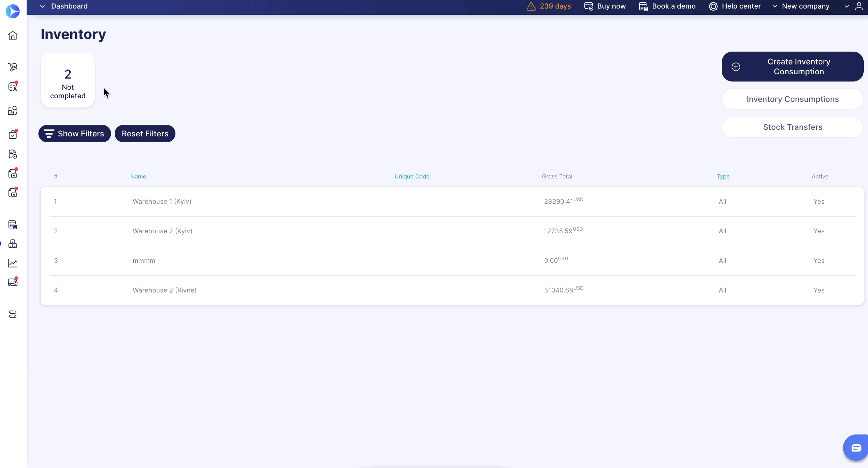Click the delivery truck sidebar icon
Viewport: 868px width, 468px height.
point(13,282)
